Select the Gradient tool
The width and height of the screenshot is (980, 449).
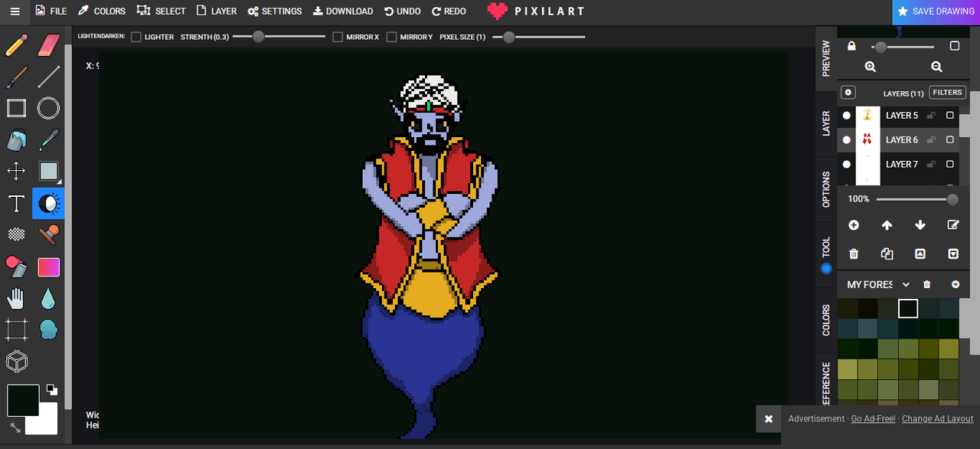click(x=48, y=267)
